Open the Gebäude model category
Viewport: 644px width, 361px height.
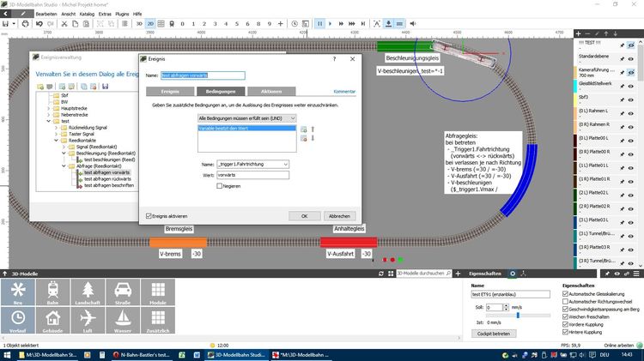point(52,321)
